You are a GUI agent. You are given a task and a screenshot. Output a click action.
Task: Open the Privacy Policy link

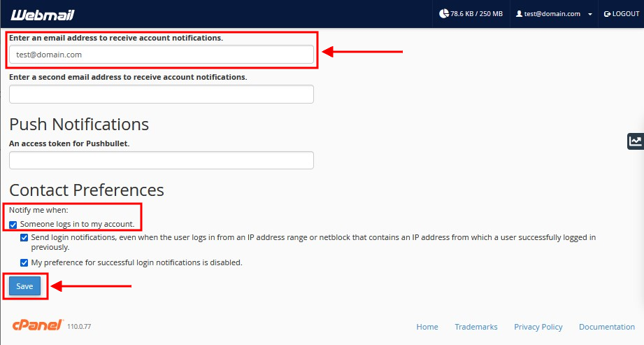[x=538, y=327]
